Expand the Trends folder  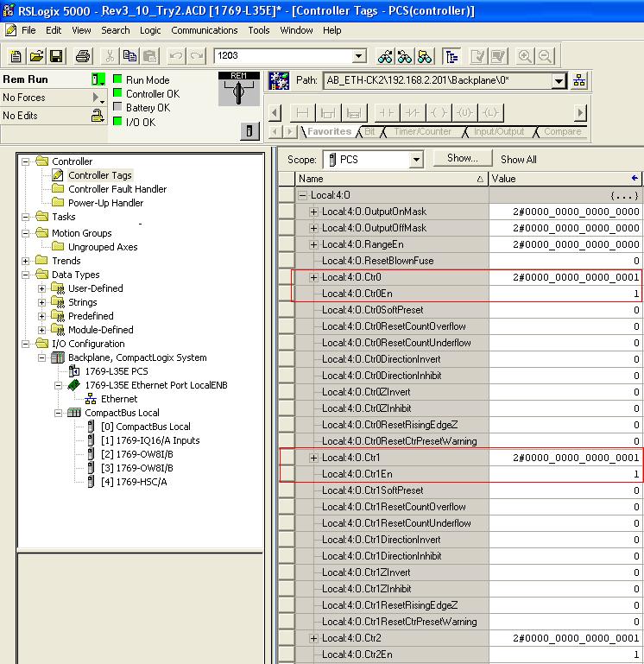[x=25, y=261]
